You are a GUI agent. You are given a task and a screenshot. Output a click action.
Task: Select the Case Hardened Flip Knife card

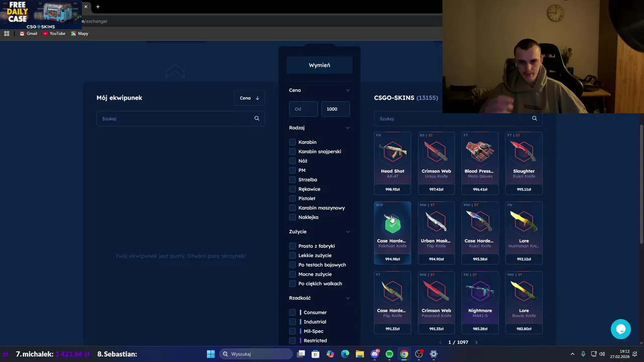coord(392,303)
